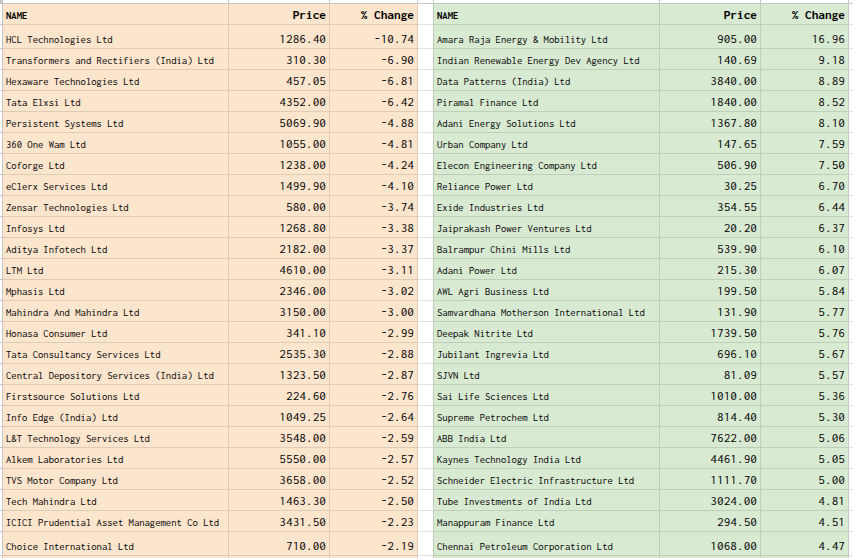Click the 4352.00 Tata Elxsi price
The height and width of the screenshot is (558, 853).
click(x=279, y=102)
